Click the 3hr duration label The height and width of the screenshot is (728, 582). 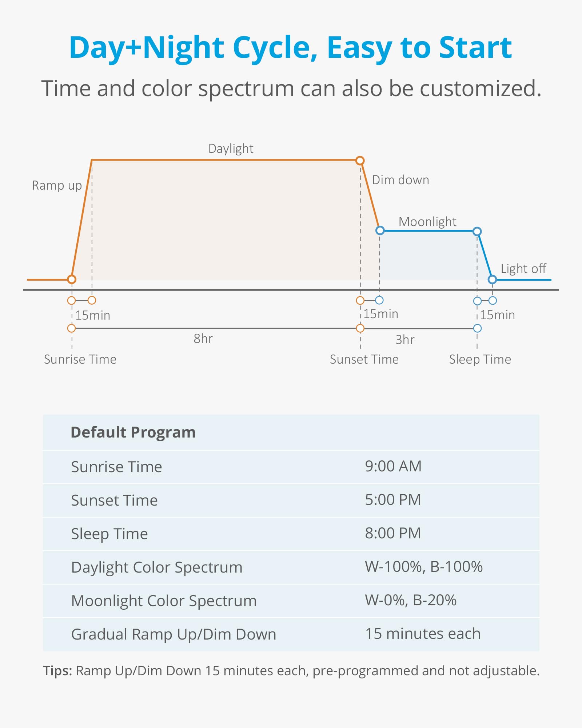coord(405,340)
